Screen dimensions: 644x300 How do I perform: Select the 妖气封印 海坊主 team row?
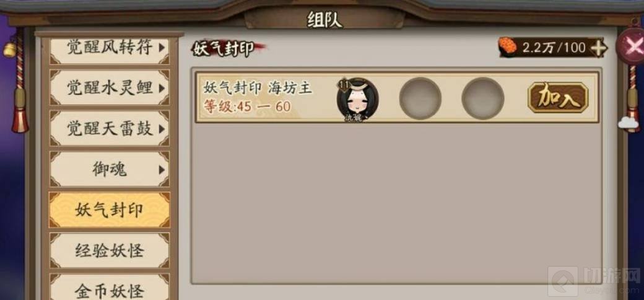tap(397, 98)
